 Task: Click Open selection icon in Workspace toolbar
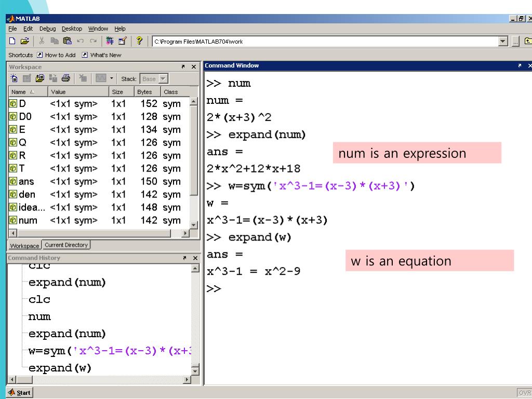tap(27, 78)
